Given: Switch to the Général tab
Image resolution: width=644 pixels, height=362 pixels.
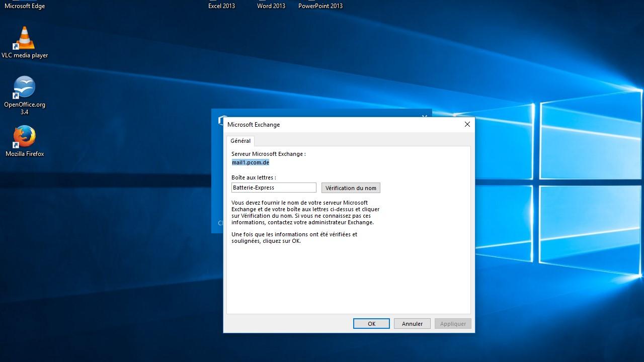Looking at the screenshot, I should [240, 141].
